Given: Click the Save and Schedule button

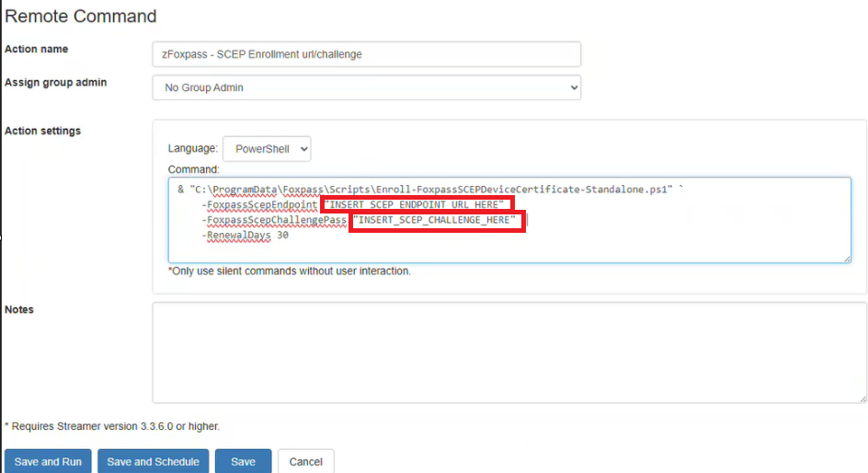Looking at the screenshot, I should coord(153,461).
